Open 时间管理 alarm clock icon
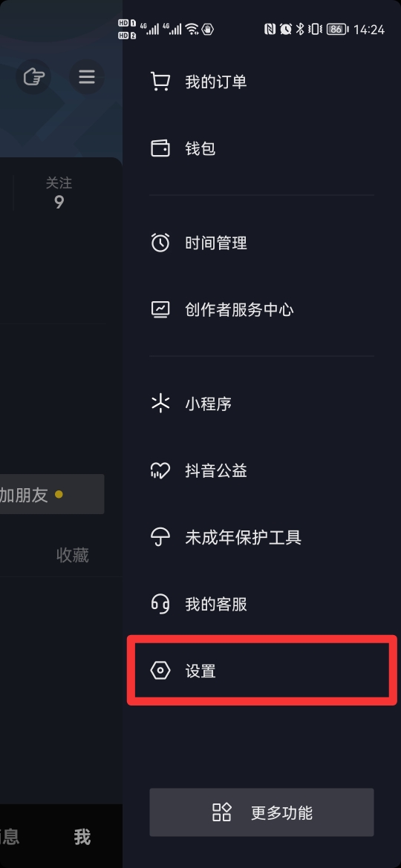 (x=160, y=243)
